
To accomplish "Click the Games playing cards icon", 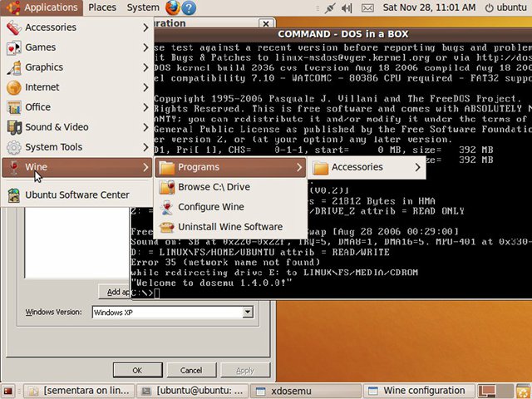I will pos(14,47).
